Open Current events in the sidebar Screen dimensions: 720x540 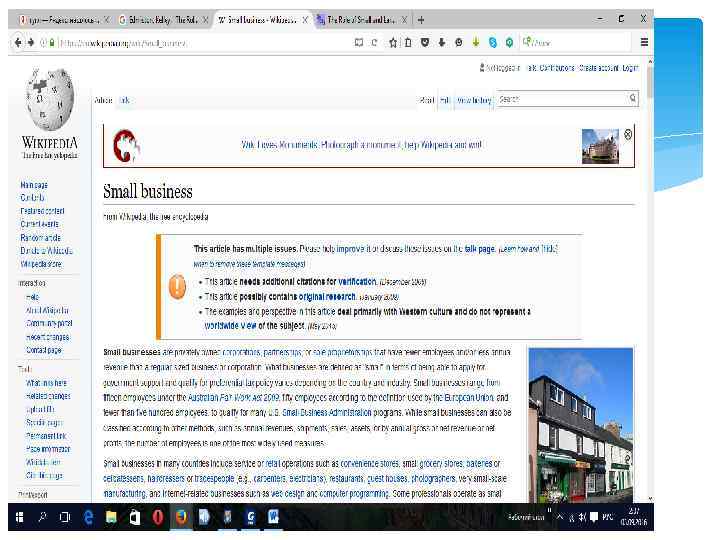point(39,224)
